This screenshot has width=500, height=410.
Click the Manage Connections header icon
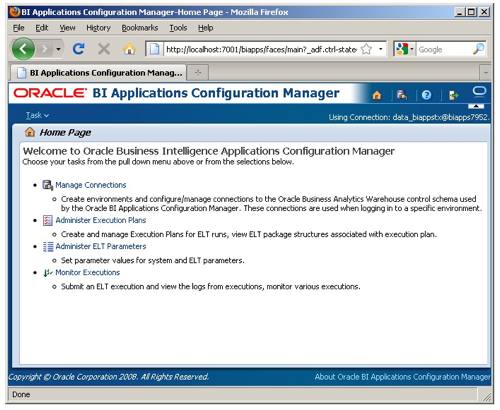coord(402,95)
